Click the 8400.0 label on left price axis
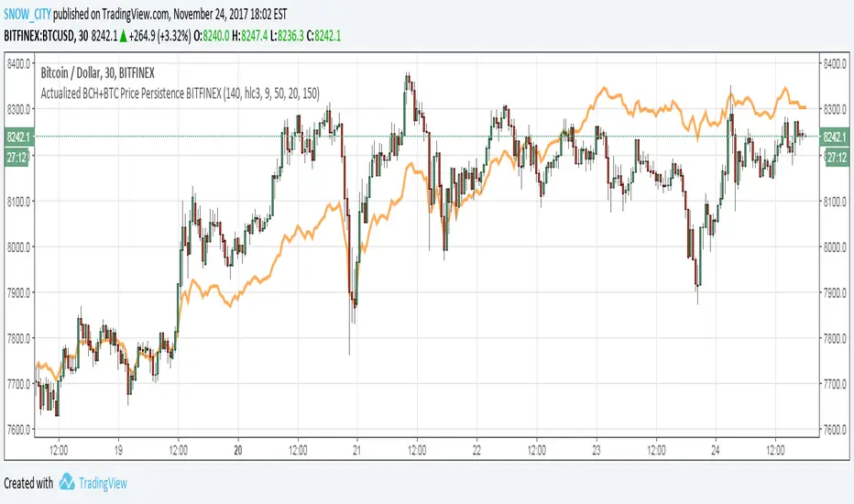 tap(18, 64)
